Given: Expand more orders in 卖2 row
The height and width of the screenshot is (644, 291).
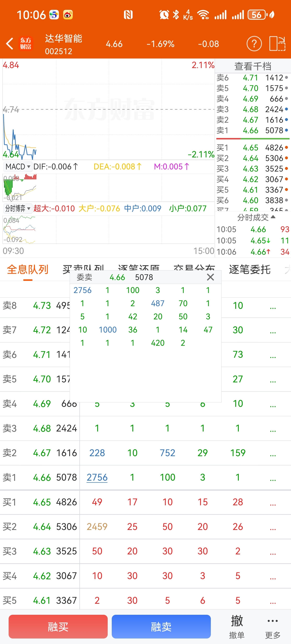Looking at the screenshot, I should (273, 455).
